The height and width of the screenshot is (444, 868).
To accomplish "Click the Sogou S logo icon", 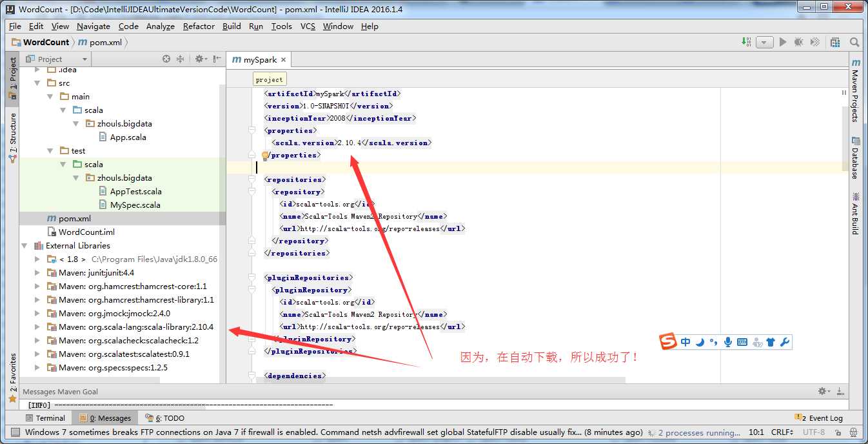I will point(669,342).
